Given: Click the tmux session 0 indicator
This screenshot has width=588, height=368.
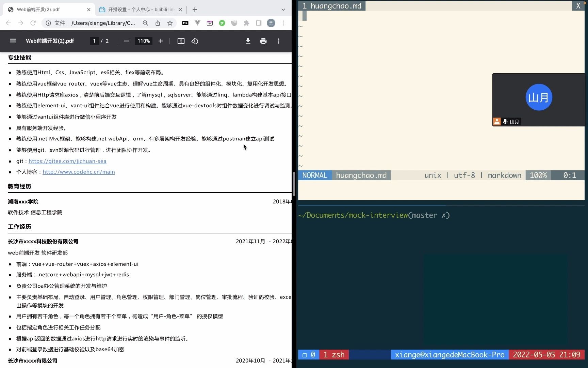Looking at the screenshot, I should coord(309,355).
